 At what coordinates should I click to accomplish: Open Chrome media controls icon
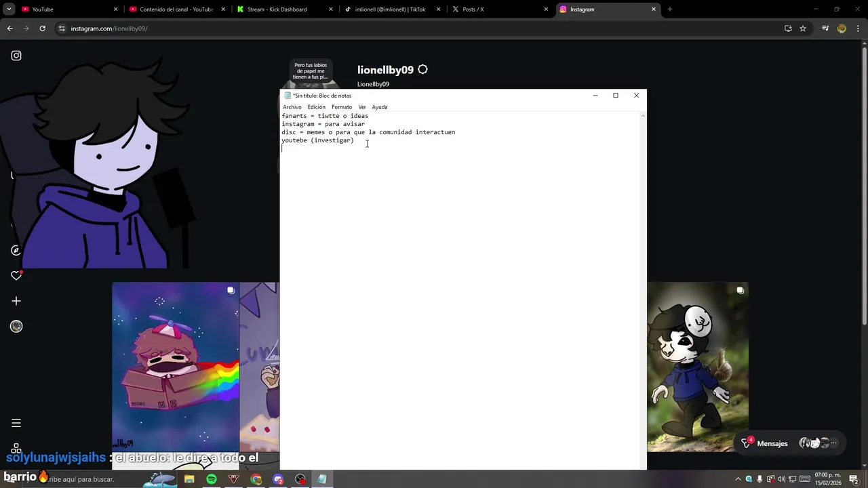tap(825, 28)
